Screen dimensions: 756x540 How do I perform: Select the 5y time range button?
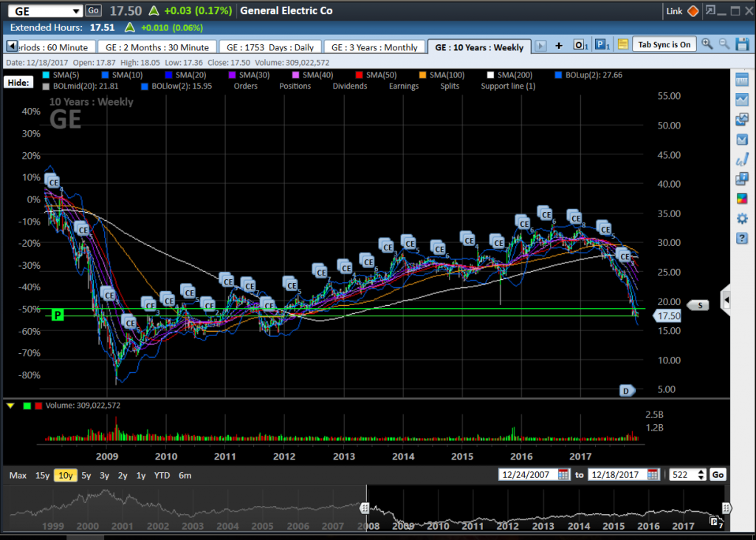86,476
